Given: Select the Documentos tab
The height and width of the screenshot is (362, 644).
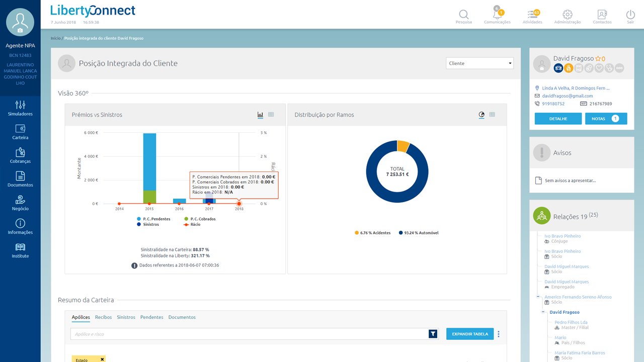Looking at the screenshot, I should [x=182, y=317].
